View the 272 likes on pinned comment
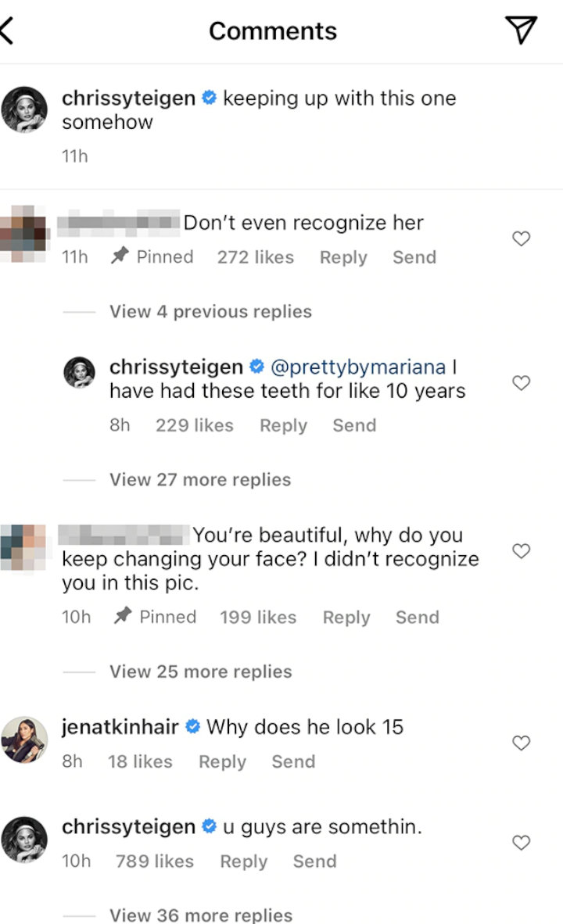This screenshot has height=924, width=563. tap(255, 257)
